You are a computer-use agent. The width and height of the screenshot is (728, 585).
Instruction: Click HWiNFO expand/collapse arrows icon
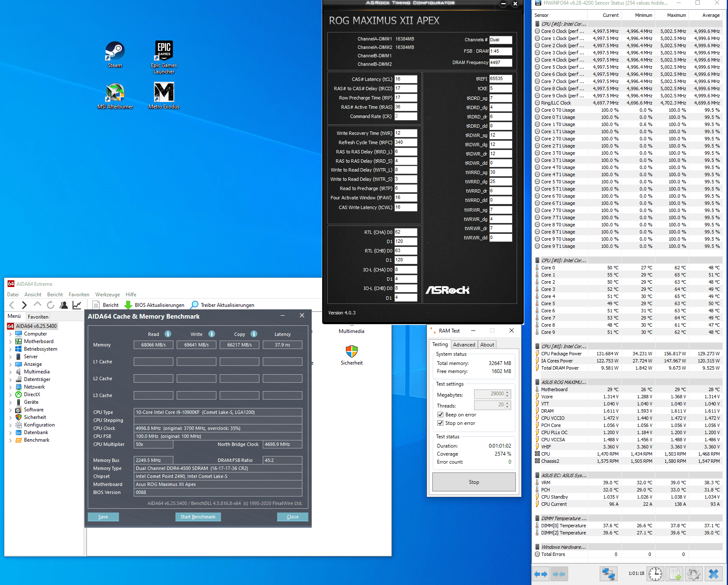[541, 574]
